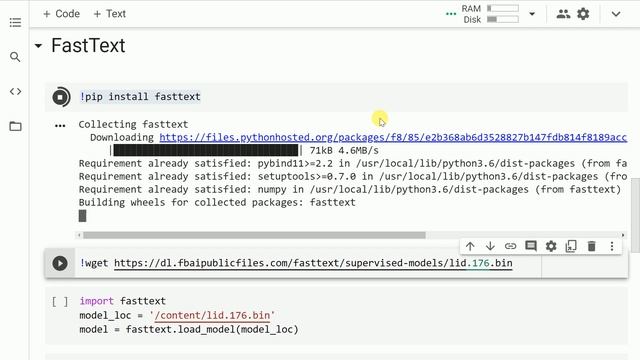Click into the pip install fasttext code
The width and height of the screenshot is (640, 360).
point(140,97)
